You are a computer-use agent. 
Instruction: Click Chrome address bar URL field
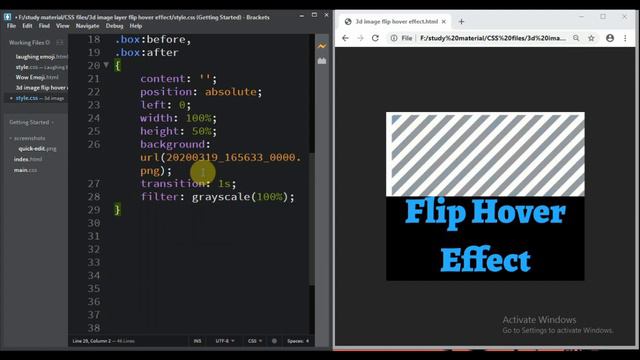493,38
